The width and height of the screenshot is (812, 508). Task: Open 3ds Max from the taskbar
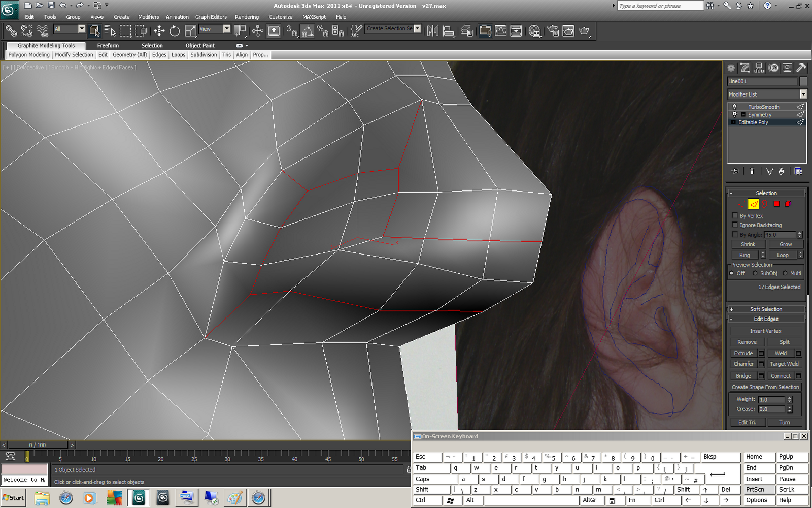[138, 498]
